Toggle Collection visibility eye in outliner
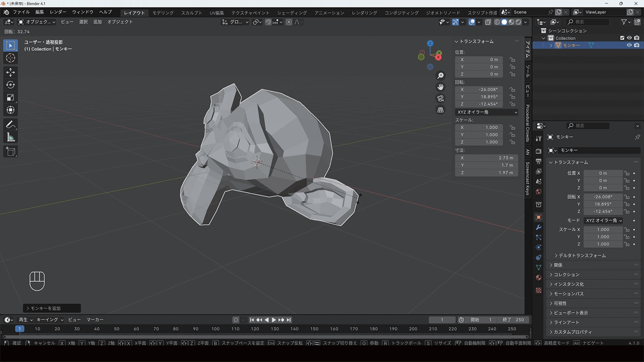The width and height of the screenshot is (644, 362). [x=629, y=38]
